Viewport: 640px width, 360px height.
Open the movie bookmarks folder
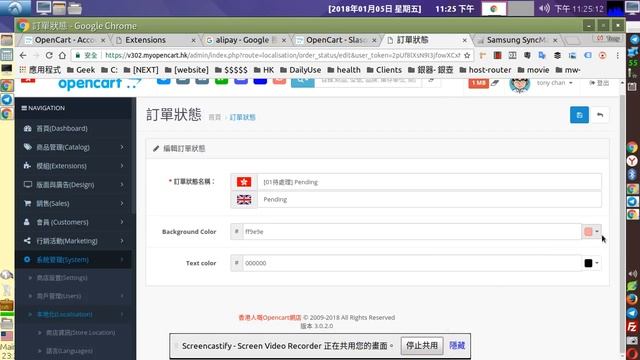point(533,70)
